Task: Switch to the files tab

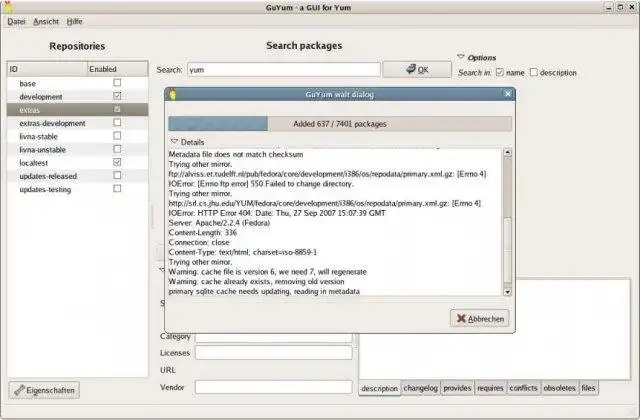Action: [588, 388]
